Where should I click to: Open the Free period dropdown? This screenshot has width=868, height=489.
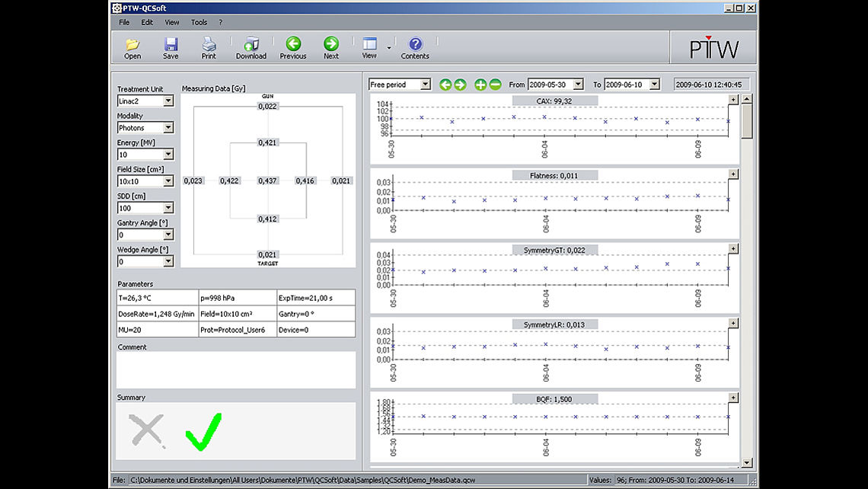pyautogui.click(x=423, y=84)
